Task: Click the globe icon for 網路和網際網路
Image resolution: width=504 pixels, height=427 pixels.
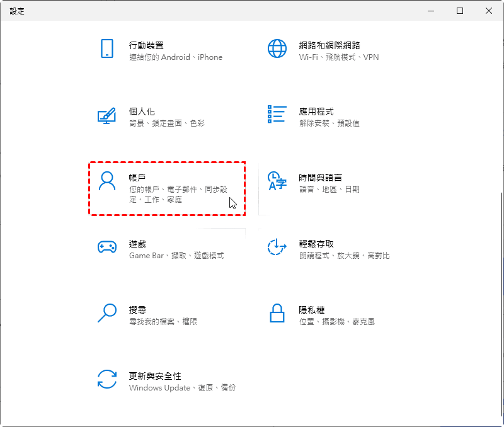Action: click(277, 48)
